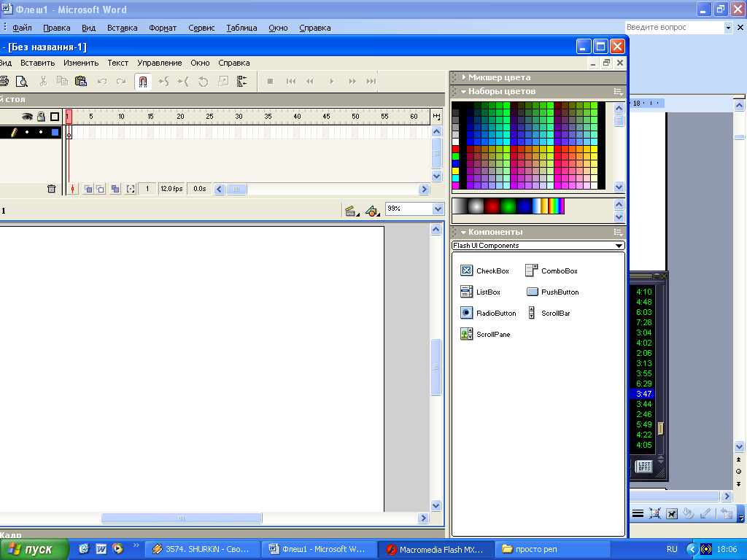The width and height of the screenshot is (747, 560).
Task: Toggle lock dot of the timeline layer
Action: (x=41, y=133)
